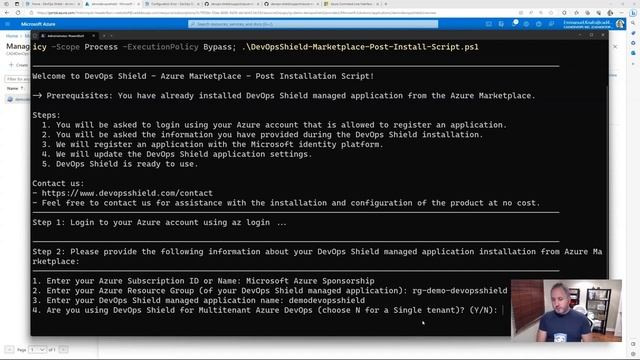Go to the next page in pagination
The image size is (640, 360).
pyautogui.click(x=63, y=350)
